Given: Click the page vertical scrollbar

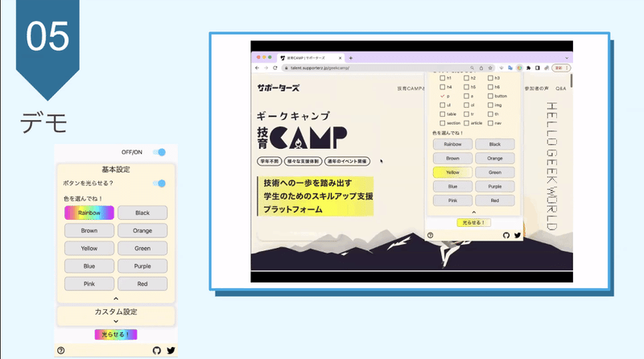Looking at the screenshot, I should (x=572, y=80).
